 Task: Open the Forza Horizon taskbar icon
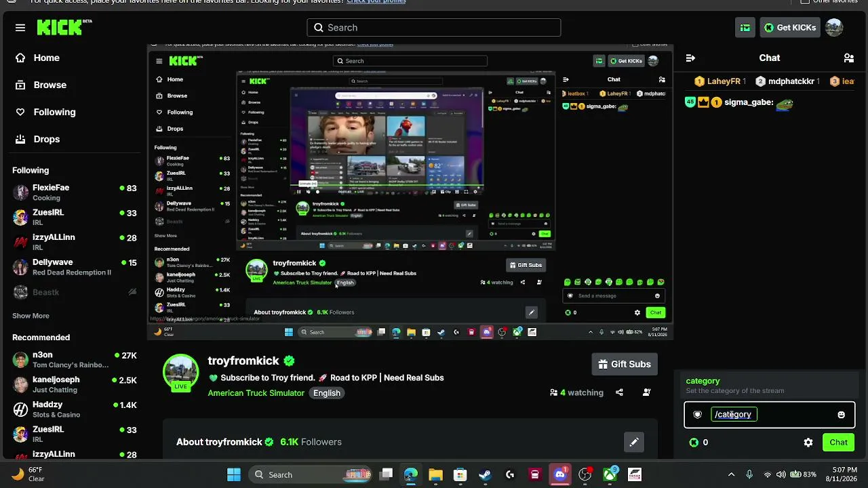point(635,474)
